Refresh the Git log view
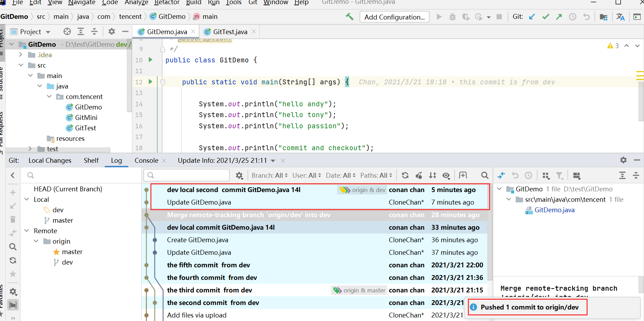Screen dimensions: 644x321 [x=405, y=175]
